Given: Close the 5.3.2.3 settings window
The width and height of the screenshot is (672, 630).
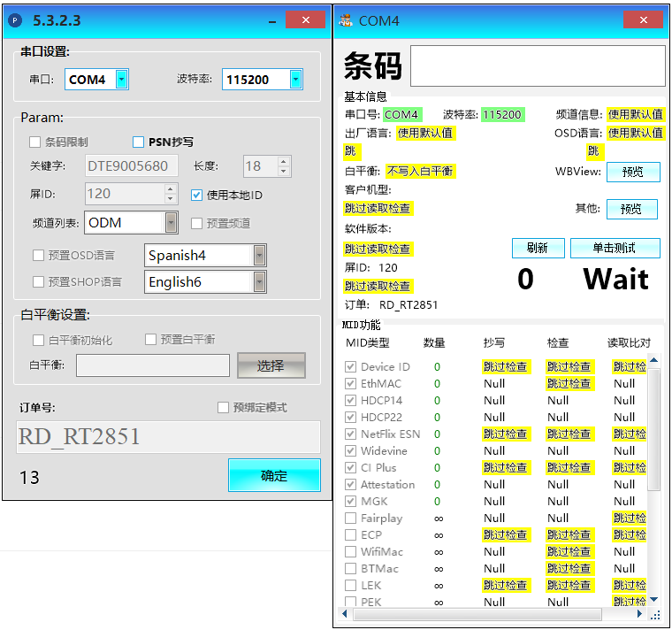Looking at the screenshot, I should (305, 19).
